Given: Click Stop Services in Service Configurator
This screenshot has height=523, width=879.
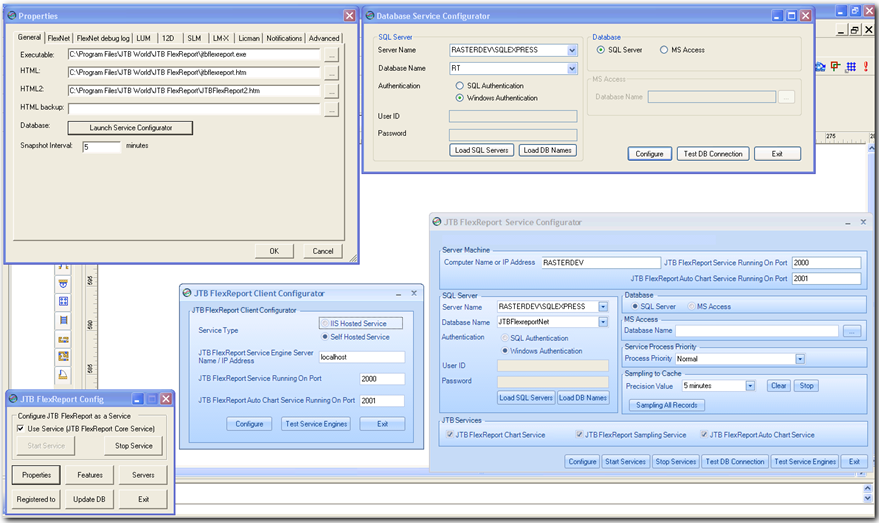Looking at the screenshot, I should (x=676, y=461).
